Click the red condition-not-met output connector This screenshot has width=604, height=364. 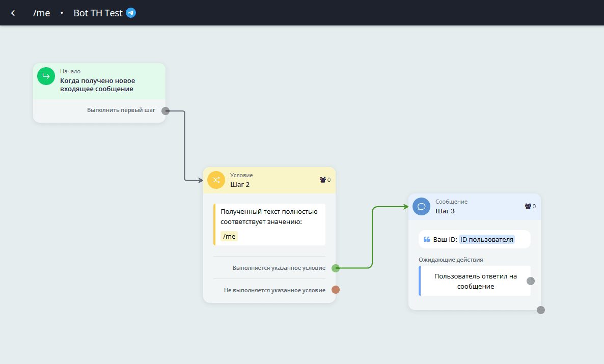pyautogui.click(x=336, y=290)
